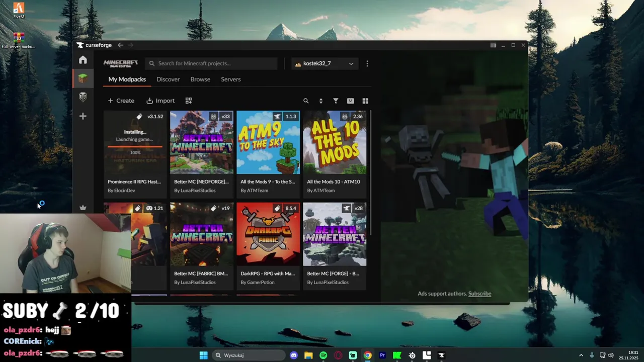
Task: Click the Minecraft Java Edition logo
Action: pos(121,63)
